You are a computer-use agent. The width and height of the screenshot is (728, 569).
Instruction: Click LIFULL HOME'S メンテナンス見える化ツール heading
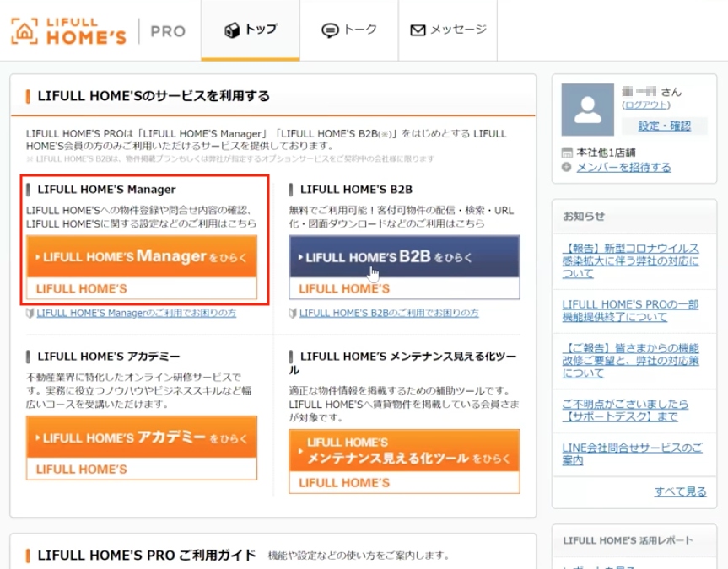click(x=403, y=363)
